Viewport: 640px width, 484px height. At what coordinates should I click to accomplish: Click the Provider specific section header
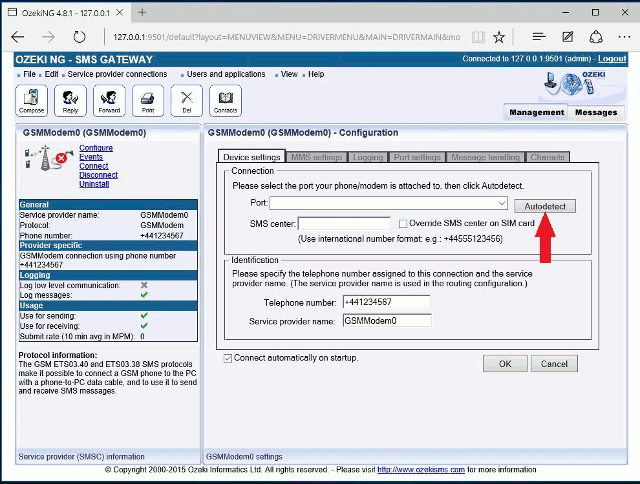108,245
